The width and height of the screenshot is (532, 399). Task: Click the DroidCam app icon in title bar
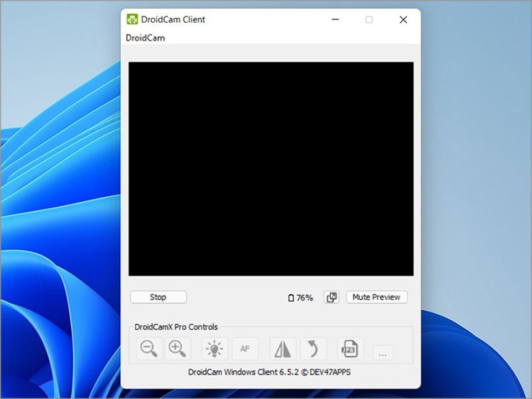132,19
